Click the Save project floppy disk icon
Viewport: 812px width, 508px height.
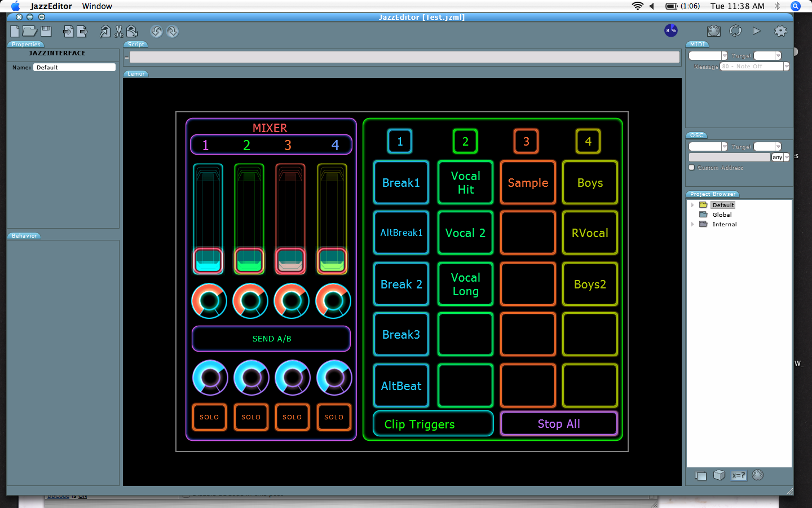[46, 32]
